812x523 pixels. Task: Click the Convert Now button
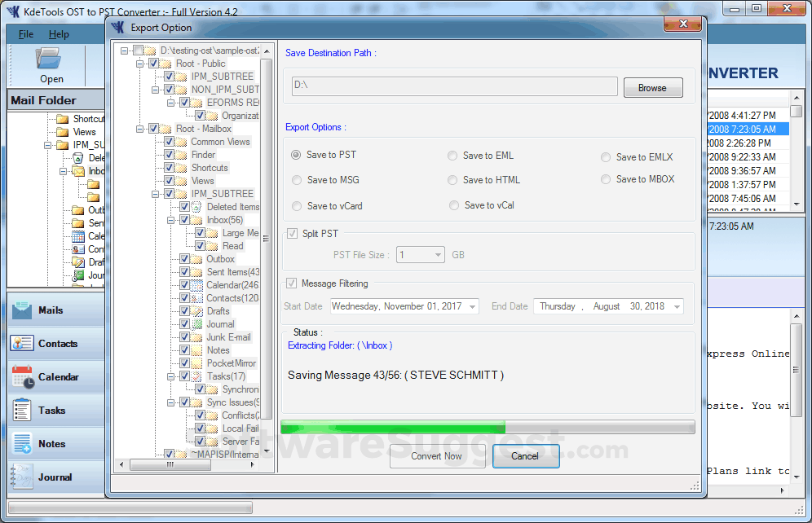pos(437,456)
